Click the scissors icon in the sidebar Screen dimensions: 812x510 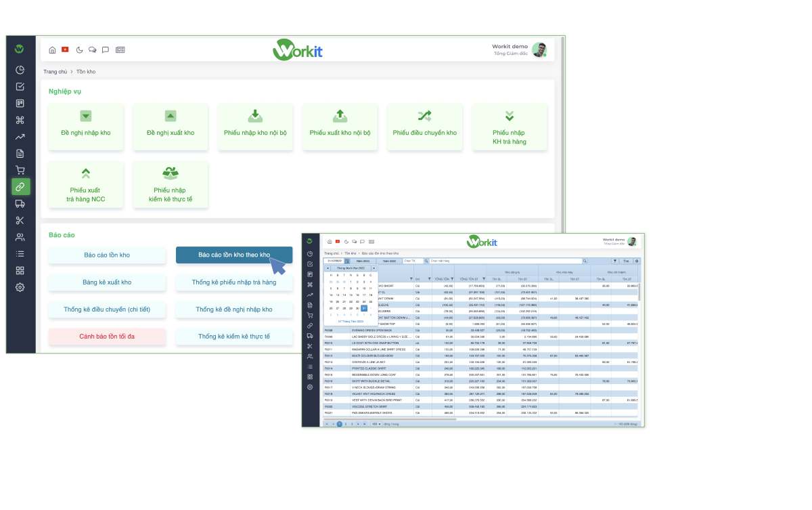(20, 220)
